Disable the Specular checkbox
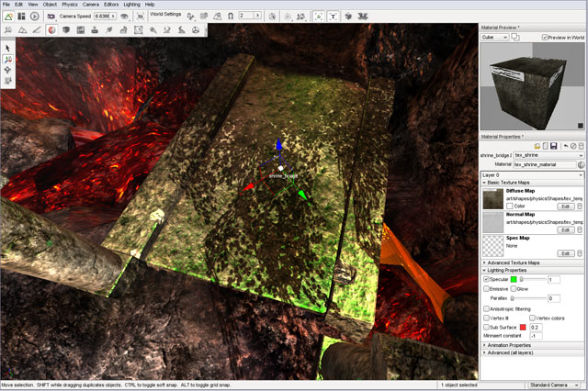Image resolution: width=588 pixels, height=391 pixels. [x=486, y=279]
